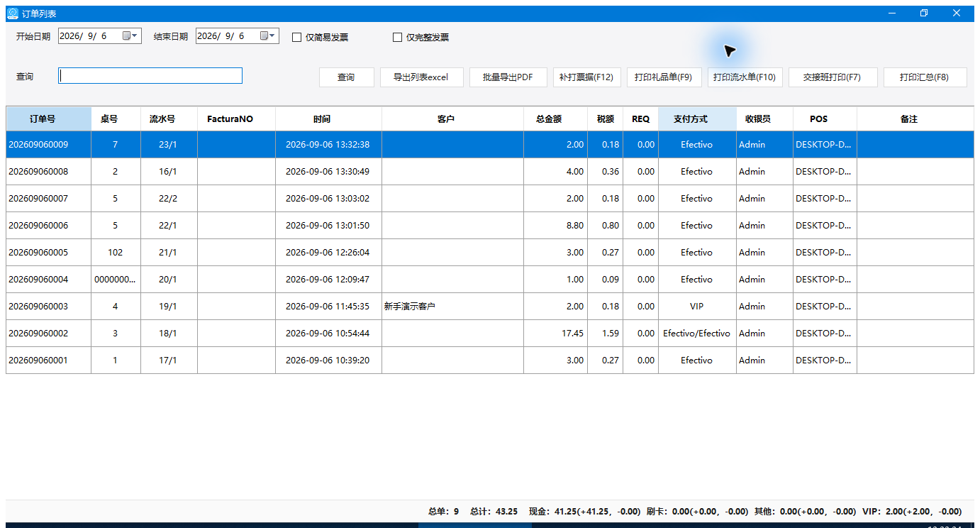
Task: Click 打印礼品单(F9) button
Action: [664, 77]
